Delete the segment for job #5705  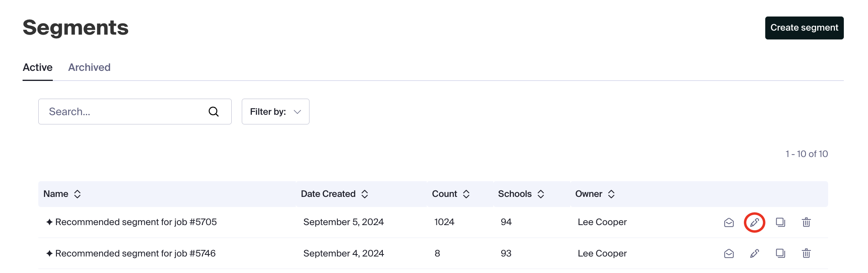point(806,222)
